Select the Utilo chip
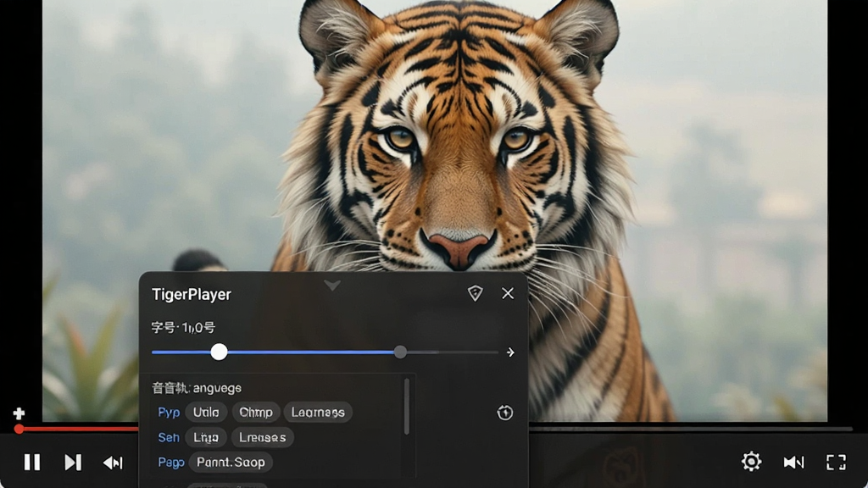 [x=206, y=413]
